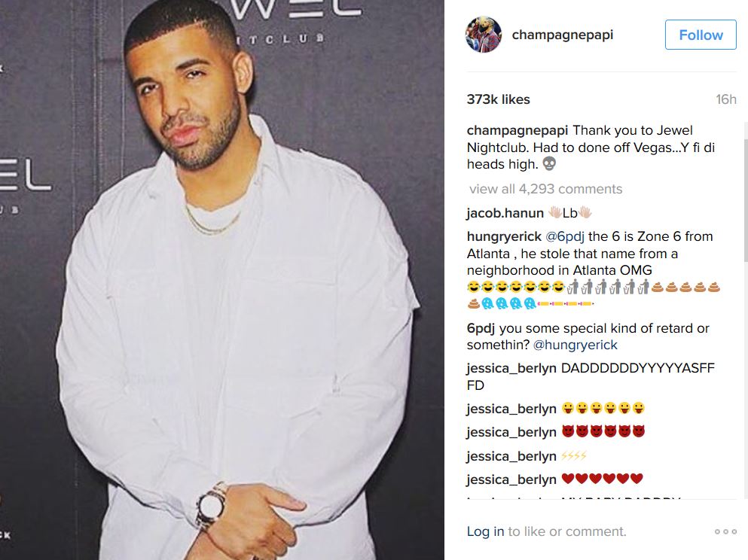This screenshot has height=560, width=748.
Task: Open champagnepapi profile avatar picture
Action: (484, 35)
